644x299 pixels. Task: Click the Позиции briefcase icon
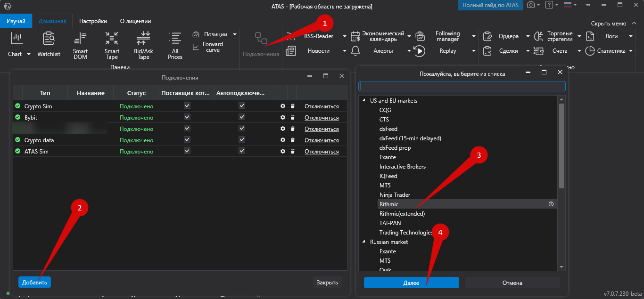point(196,34)
